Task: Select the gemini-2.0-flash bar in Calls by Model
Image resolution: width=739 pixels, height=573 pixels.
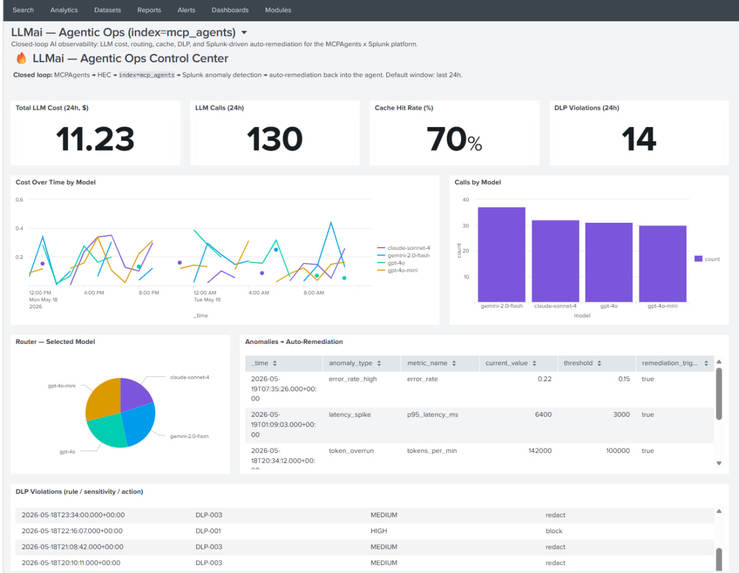Action: click(x=501, y=254)
